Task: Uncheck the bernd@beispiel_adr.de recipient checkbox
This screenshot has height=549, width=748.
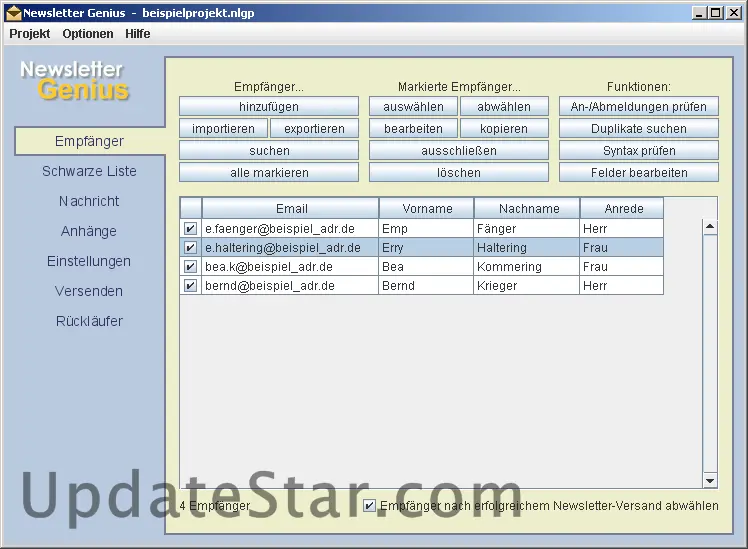Action: (x=190, y=286)
